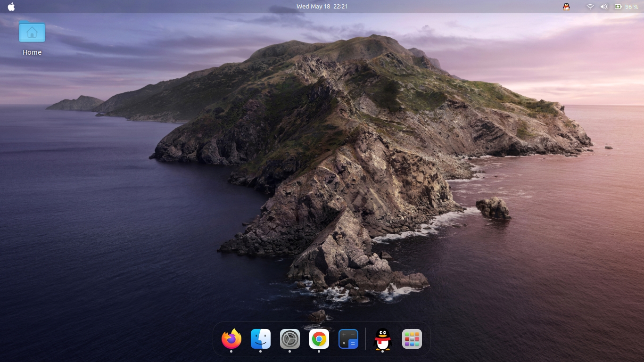Open System Settings gear in dock
644x362 pixels.
(x=290, y=339)
